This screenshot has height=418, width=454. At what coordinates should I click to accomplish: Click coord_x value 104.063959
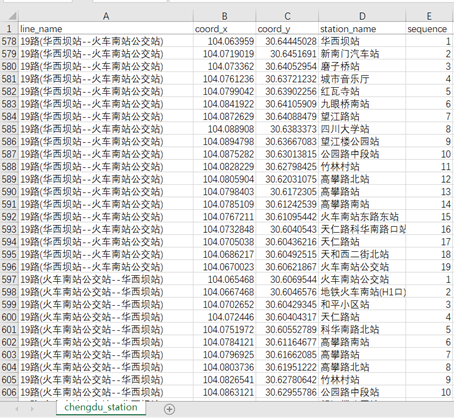[x=224, y=41]
